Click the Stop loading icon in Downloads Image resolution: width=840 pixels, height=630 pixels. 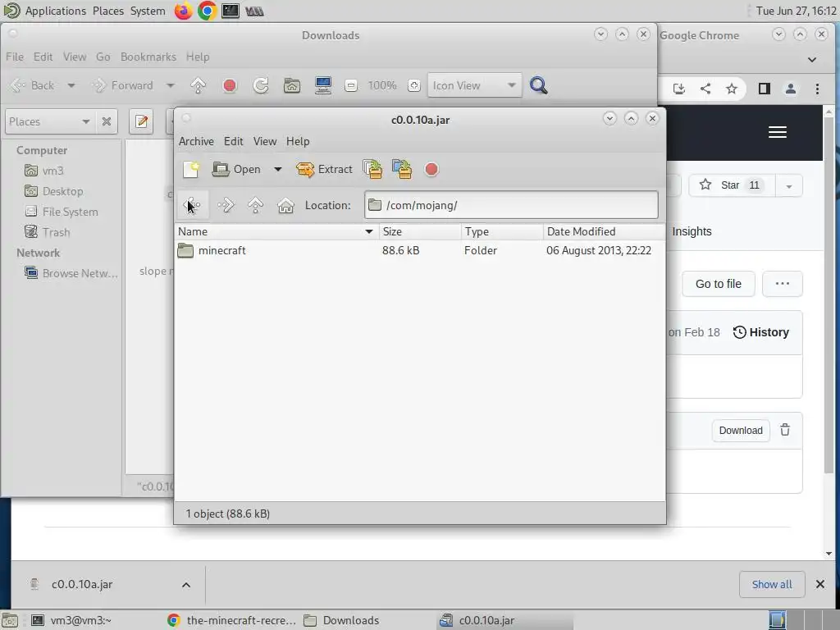tap(230, 85)
